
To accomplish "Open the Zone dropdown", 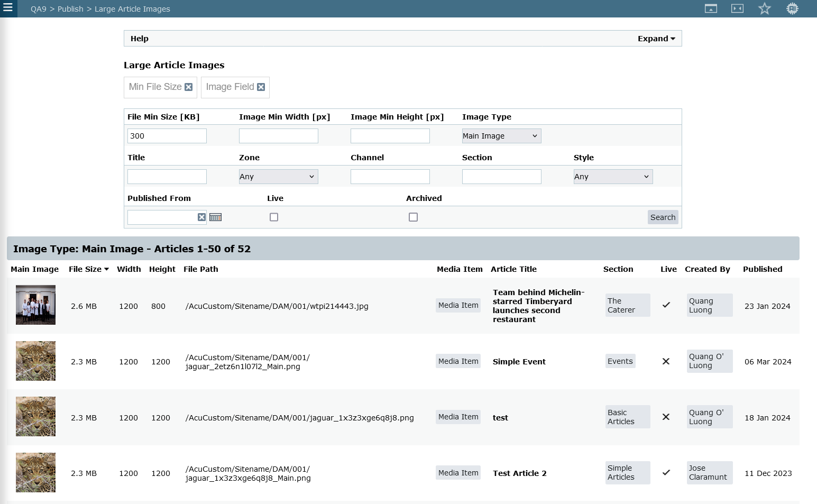I will (x=278, y=177).
